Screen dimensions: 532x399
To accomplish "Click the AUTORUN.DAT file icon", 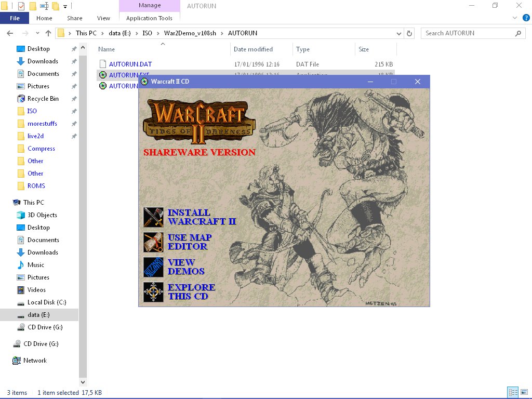I will (103, 64).
